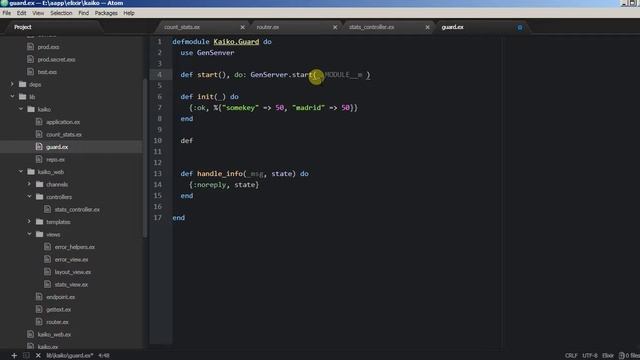The image size is (640, 360).
Task: Click the lib/kaiko/guard.ex path in status bar
Action: pos(69,356)
